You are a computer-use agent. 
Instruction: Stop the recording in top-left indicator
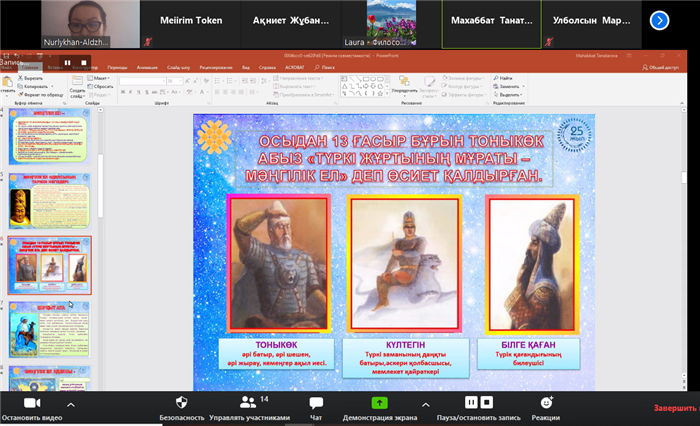coord(82,62)
